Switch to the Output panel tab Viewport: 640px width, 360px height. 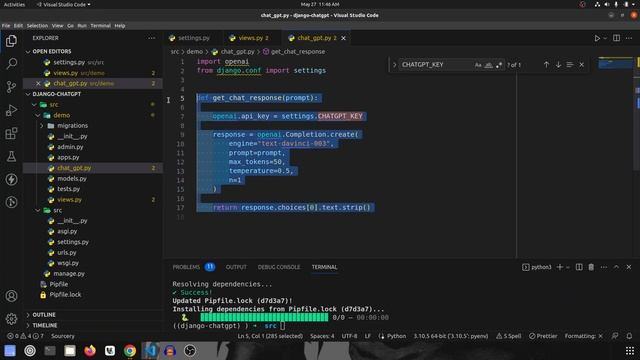click(236, 267)
